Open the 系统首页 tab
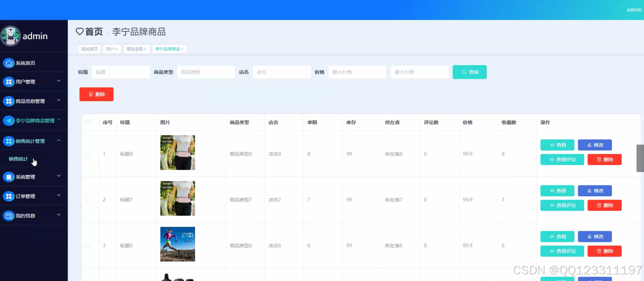The image size is (644, 281). [90, 49]
